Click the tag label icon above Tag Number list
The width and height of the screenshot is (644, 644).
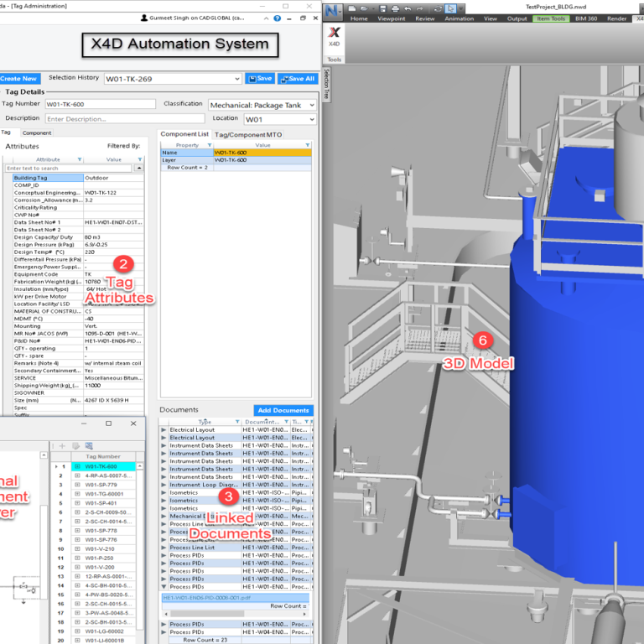pyautogui.click(x=75, y=446)
